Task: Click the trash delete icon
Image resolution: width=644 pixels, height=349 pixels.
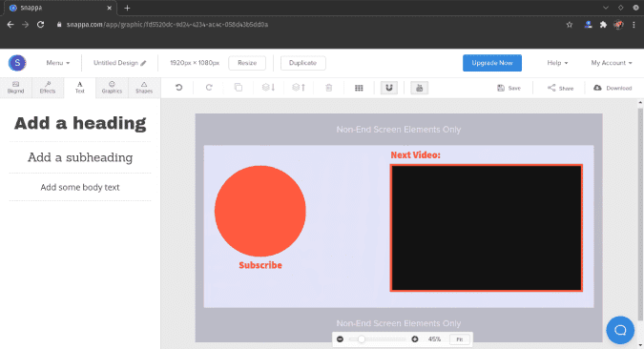Action: 328,88
